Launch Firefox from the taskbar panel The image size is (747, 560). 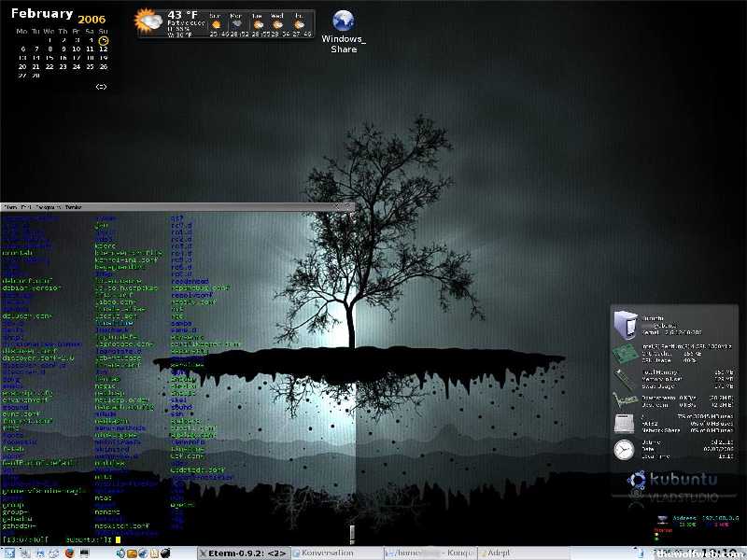point(69,553)
